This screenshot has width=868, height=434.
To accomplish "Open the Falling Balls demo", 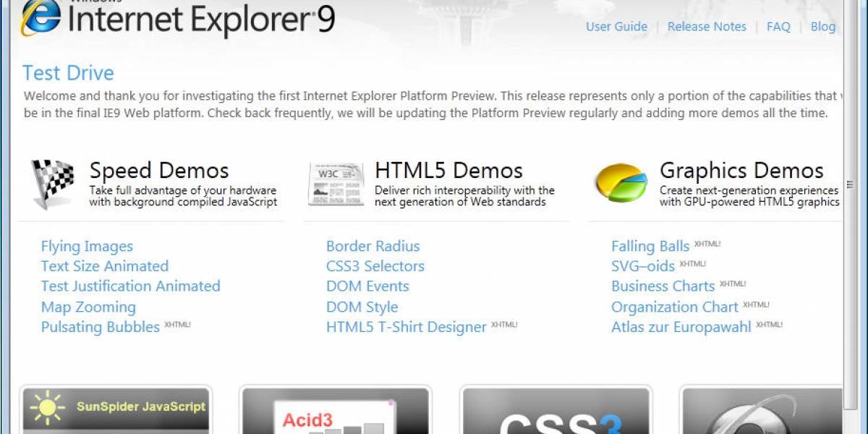I will pyautogui.click(x=650, y=246).
